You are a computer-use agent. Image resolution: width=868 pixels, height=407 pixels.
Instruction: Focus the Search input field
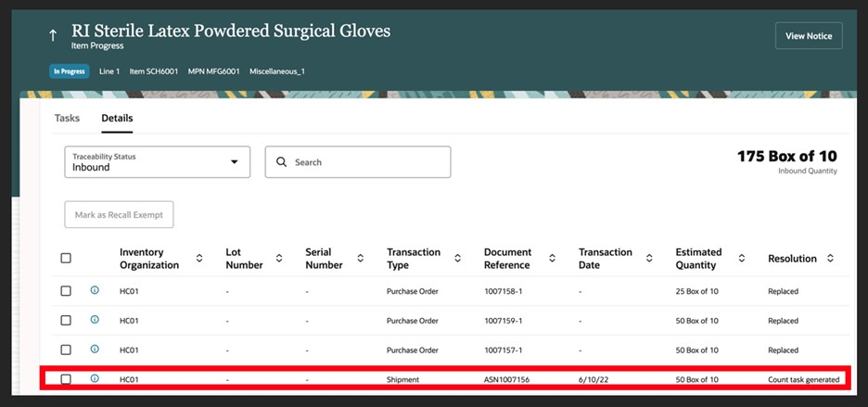coord(358,162)
